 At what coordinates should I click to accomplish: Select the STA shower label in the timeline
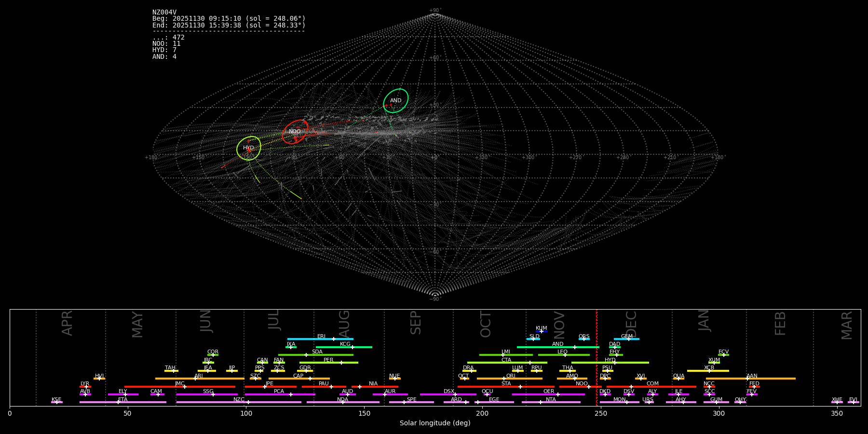[x=506, y=384]
